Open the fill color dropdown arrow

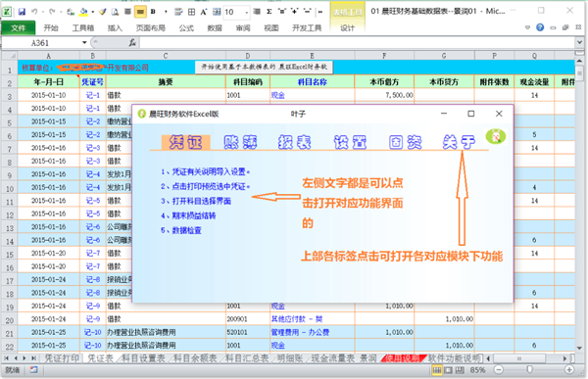93,13
